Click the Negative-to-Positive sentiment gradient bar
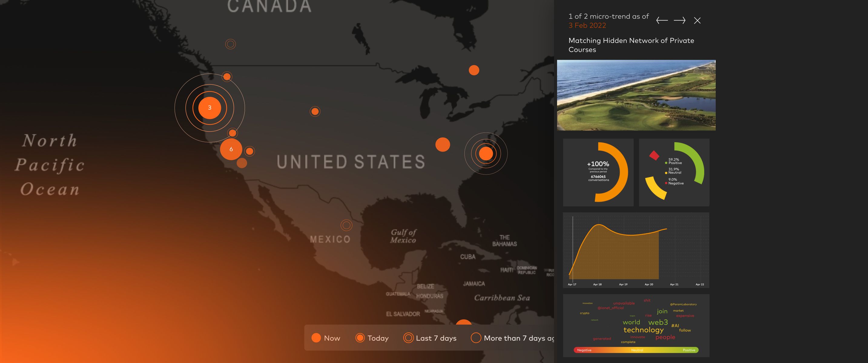The width and height of the screenshot is (868, 363). tap(636, 350)
